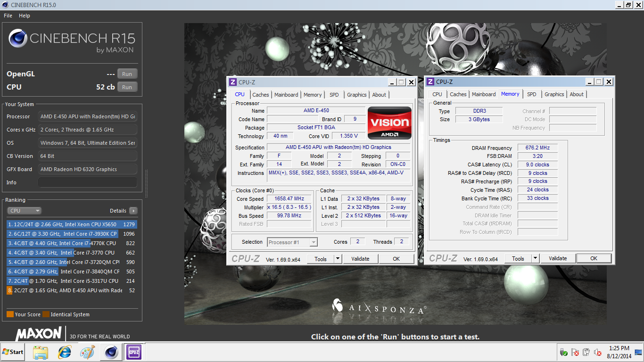
Task: Switch to Memory tab in left CPU-Z window
Action: [x=313, y=95]
